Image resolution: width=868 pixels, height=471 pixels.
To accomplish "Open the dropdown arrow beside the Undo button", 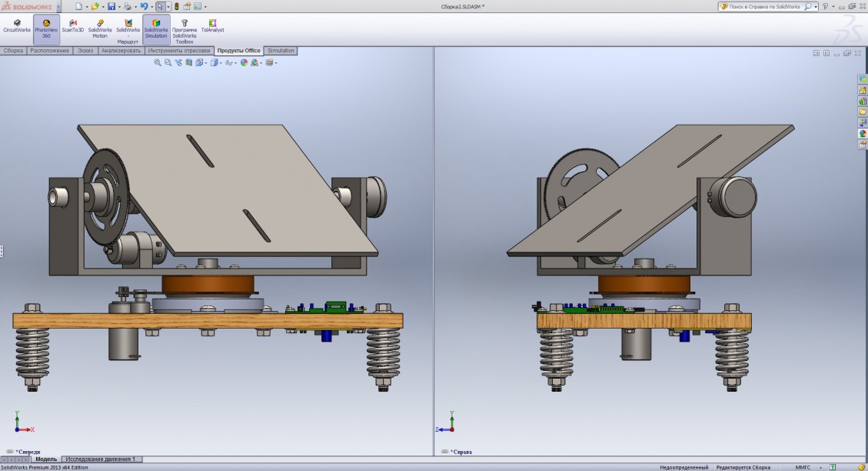I will (x=150, y=6).
